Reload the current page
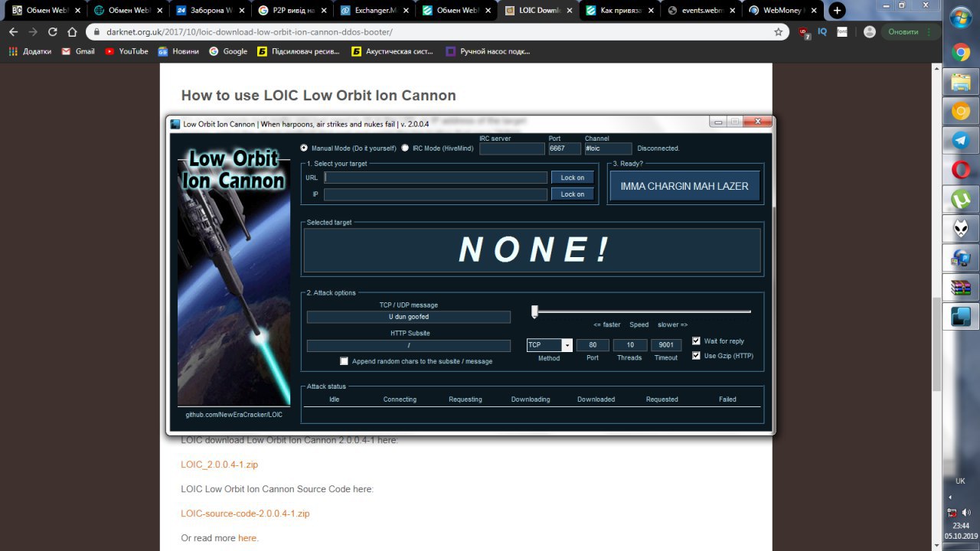The height and width of the screenshot is (551, 980). click(x=53, y=32)
